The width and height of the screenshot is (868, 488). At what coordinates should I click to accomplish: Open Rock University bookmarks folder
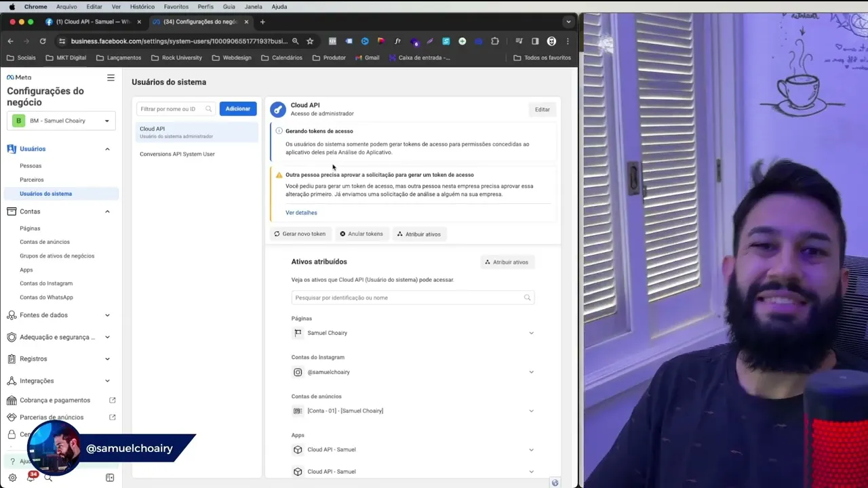(x=176, y=58)
